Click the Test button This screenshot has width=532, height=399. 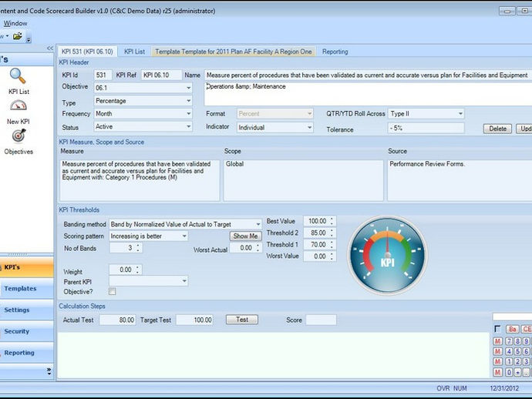pyautogui.click(x=242, y=320)
